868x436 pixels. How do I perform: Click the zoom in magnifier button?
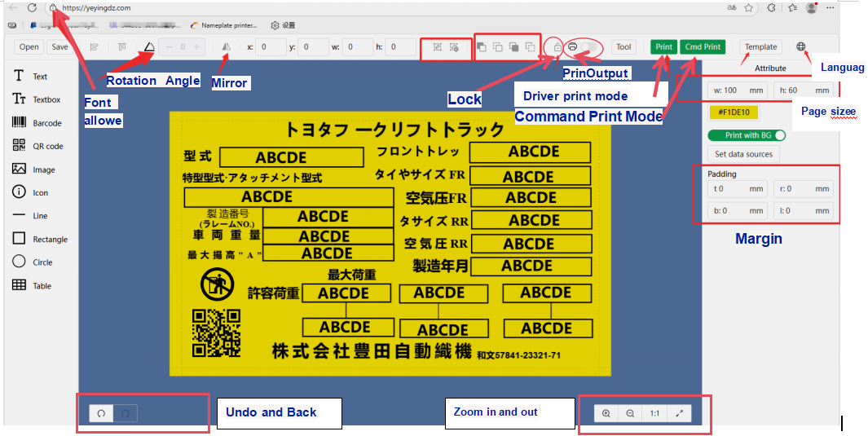pos(606,413)
